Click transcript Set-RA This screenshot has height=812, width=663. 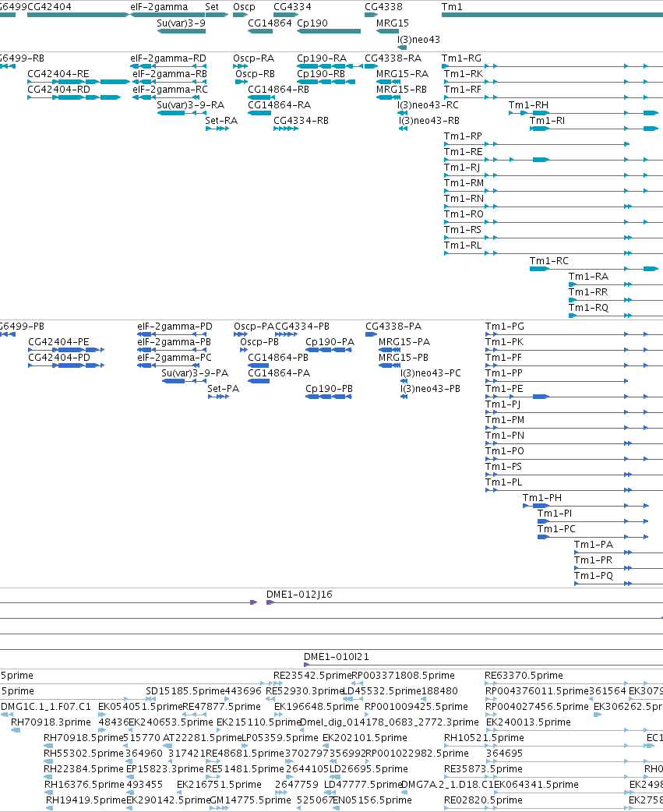point(217,129)
